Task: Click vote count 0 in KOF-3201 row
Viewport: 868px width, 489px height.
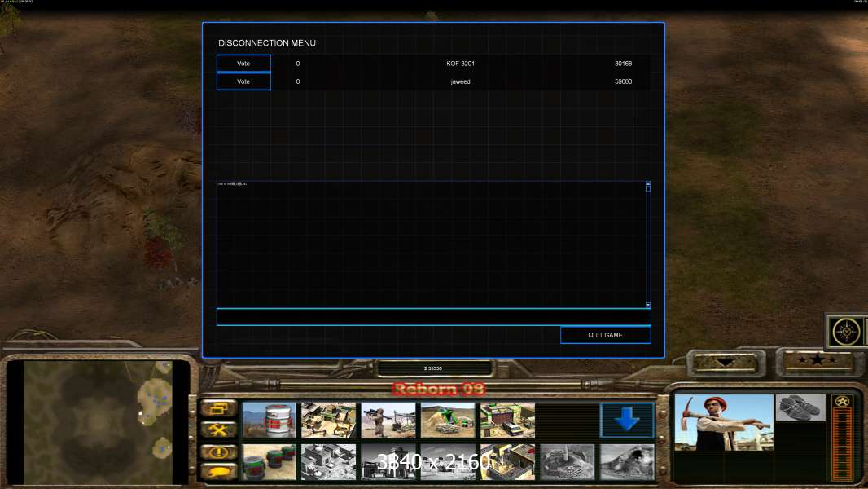Action: 298,64
